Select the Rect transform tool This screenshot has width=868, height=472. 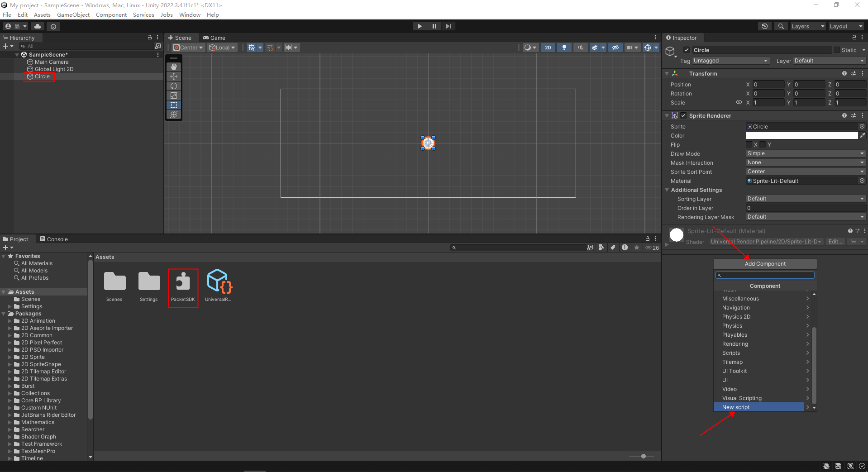[174, 105]
